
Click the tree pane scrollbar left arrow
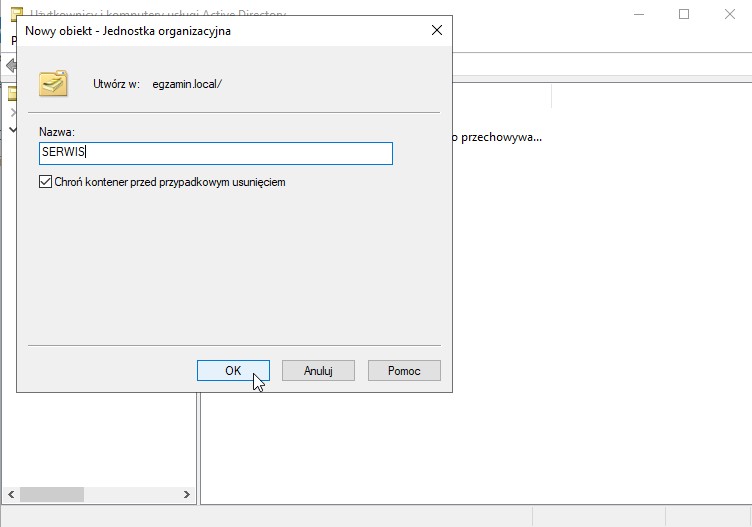(x=11, y=494)
